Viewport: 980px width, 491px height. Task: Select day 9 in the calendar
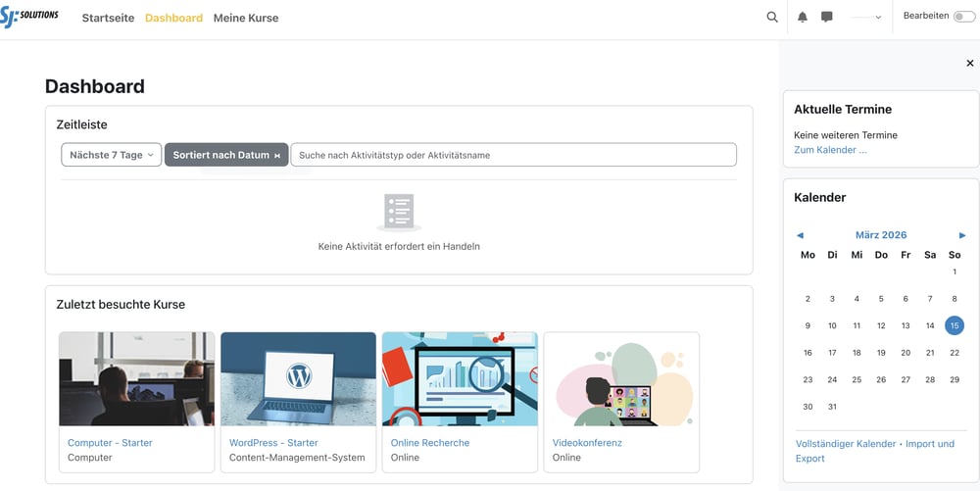(x=808, y=325)
